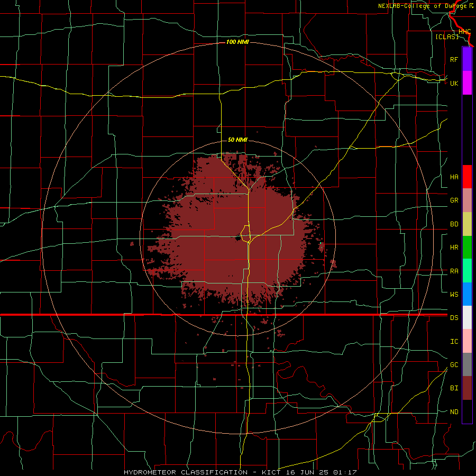
Task: Click the GR legend label
Action: point(454,200)
